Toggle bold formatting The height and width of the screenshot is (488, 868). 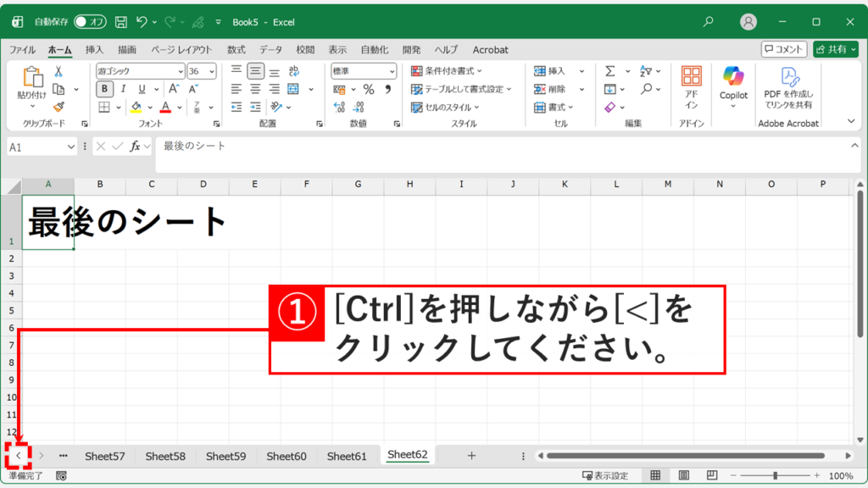pos(105,88)
